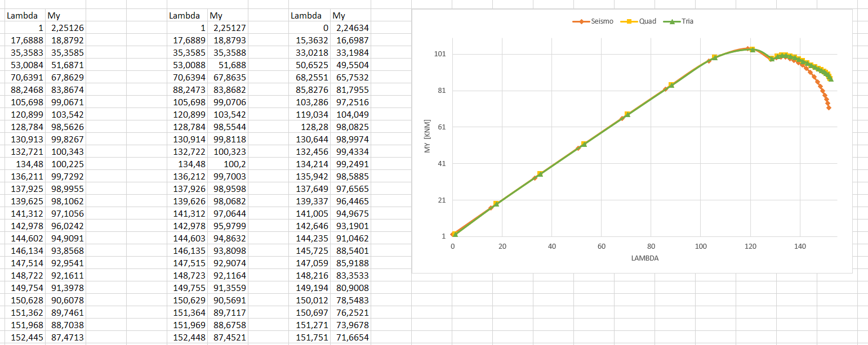Click the cell showing 152,448

[x=187, y=338]
